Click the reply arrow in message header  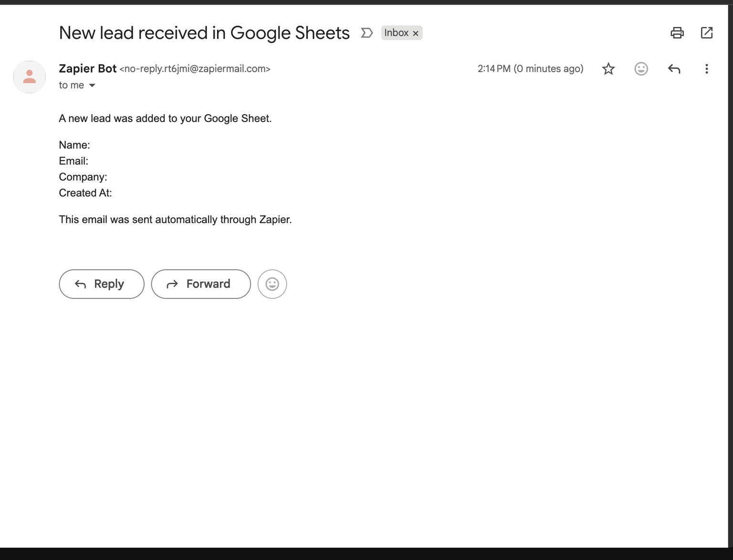coord(674,69)
